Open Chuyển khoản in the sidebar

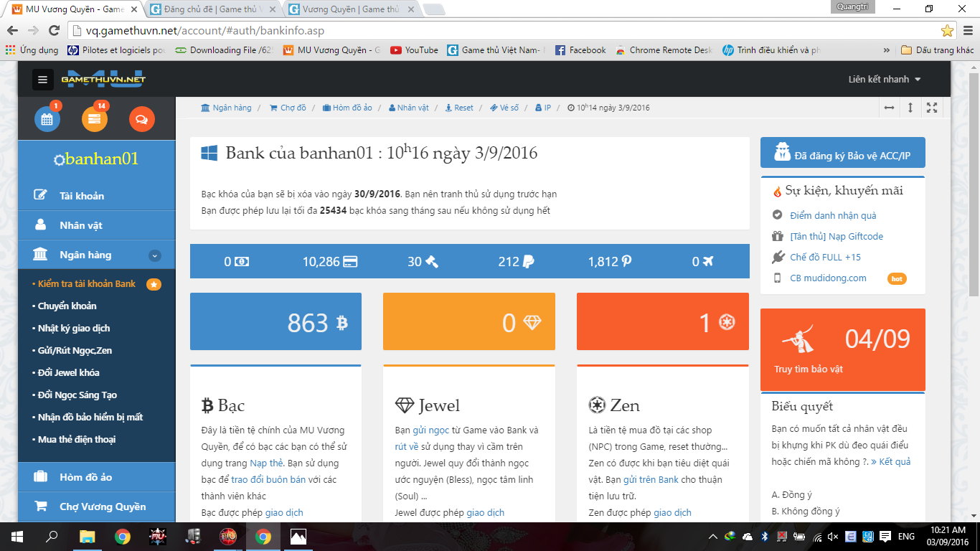[67, 306]
